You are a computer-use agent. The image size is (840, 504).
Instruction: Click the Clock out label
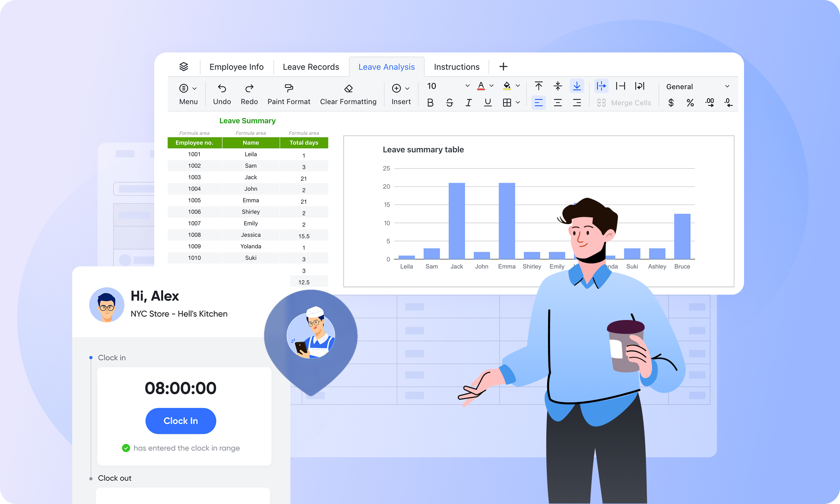114,478
